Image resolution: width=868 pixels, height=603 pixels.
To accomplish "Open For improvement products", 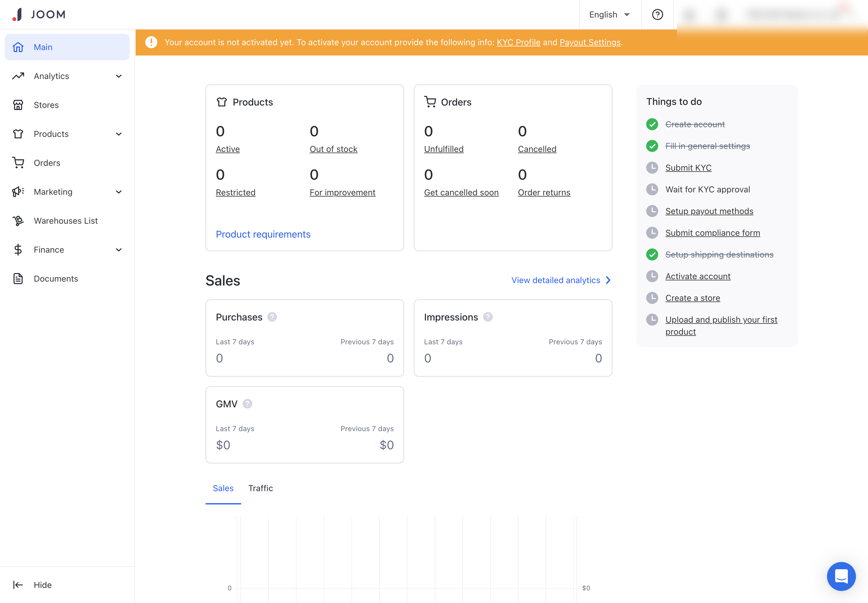I will coord(342,193).
